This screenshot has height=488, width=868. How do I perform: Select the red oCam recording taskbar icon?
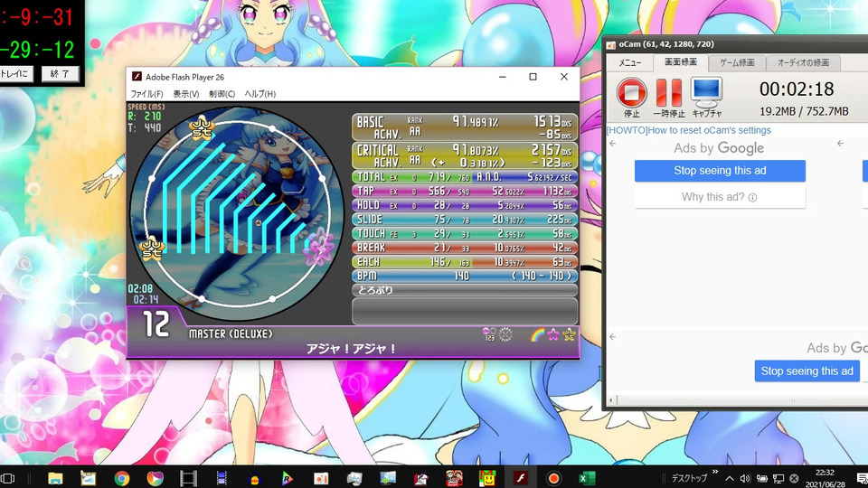(x=553, y=478)
